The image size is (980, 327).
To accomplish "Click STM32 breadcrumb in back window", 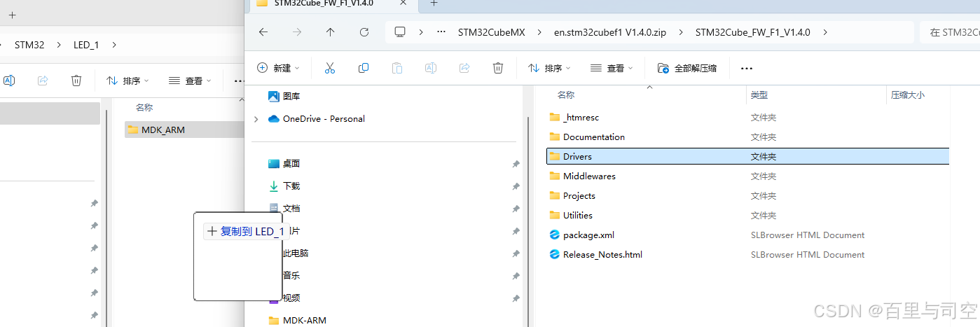I will (x=29, y=45).
